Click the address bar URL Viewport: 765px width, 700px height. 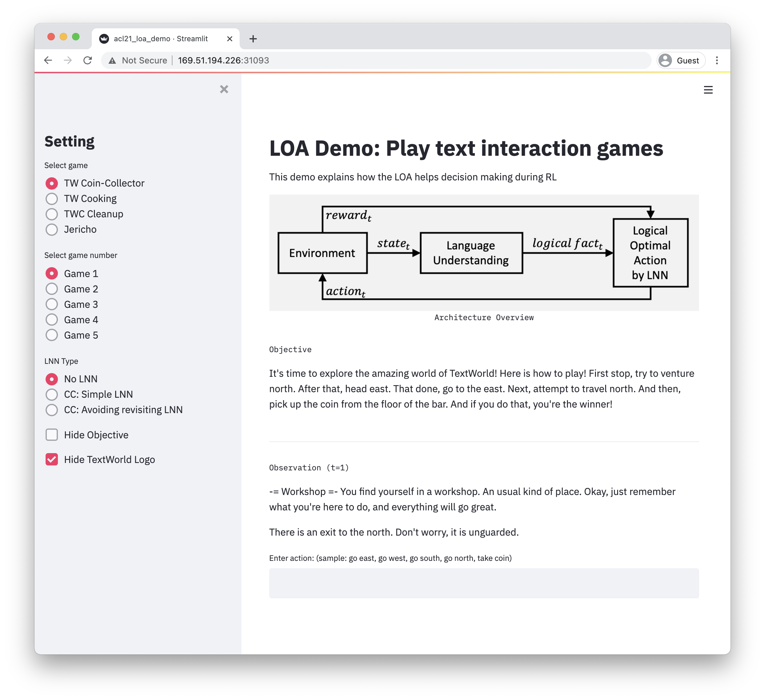pos(224,60)
